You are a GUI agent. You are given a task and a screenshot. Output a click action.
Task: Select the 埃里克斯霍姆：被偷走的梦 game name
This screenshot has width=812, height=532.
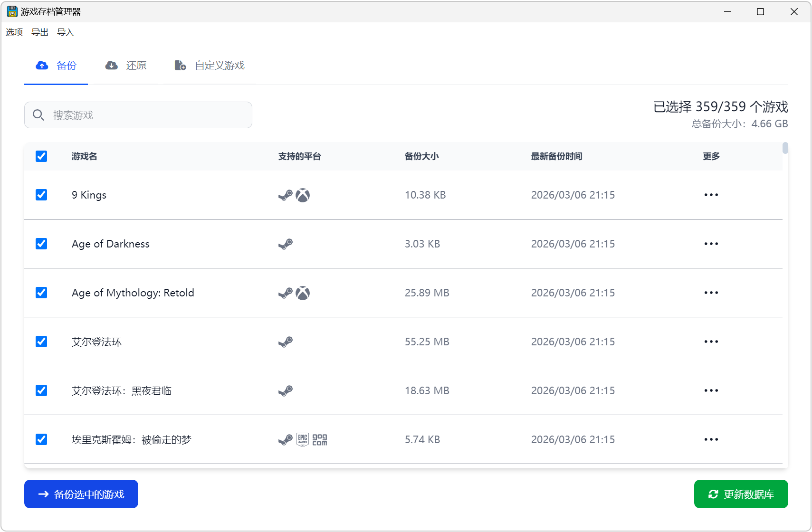[x=132, y=439]
